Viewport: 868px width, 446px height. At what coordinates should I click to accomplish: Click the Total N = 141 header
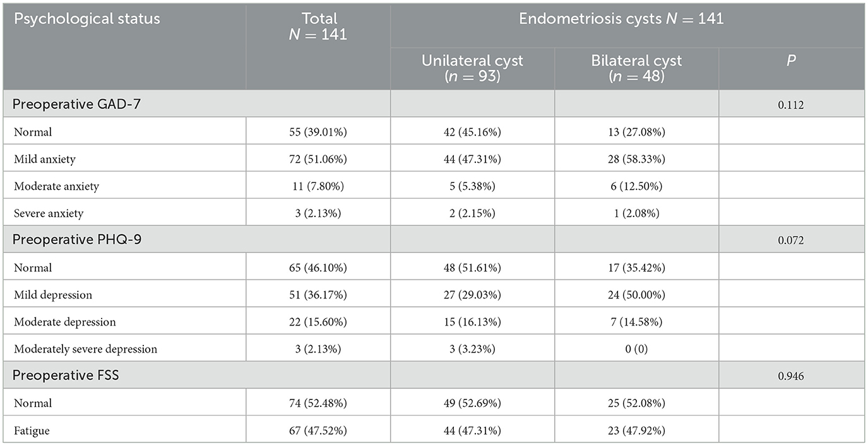318,26
